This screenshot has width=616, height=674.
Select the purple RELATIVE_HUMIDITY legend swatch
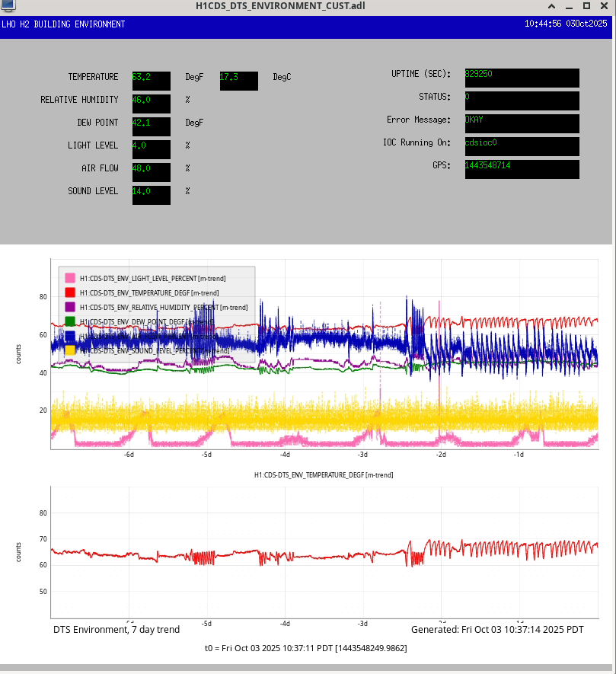pos(70,307)
